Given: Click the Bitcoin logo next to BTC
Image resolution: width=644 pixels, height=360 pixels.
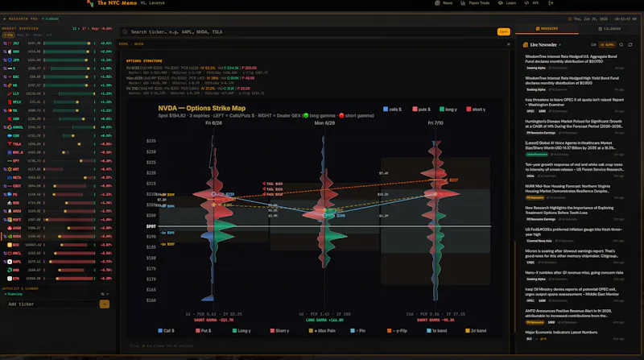Looking at the screenshot, I should 10,245.
